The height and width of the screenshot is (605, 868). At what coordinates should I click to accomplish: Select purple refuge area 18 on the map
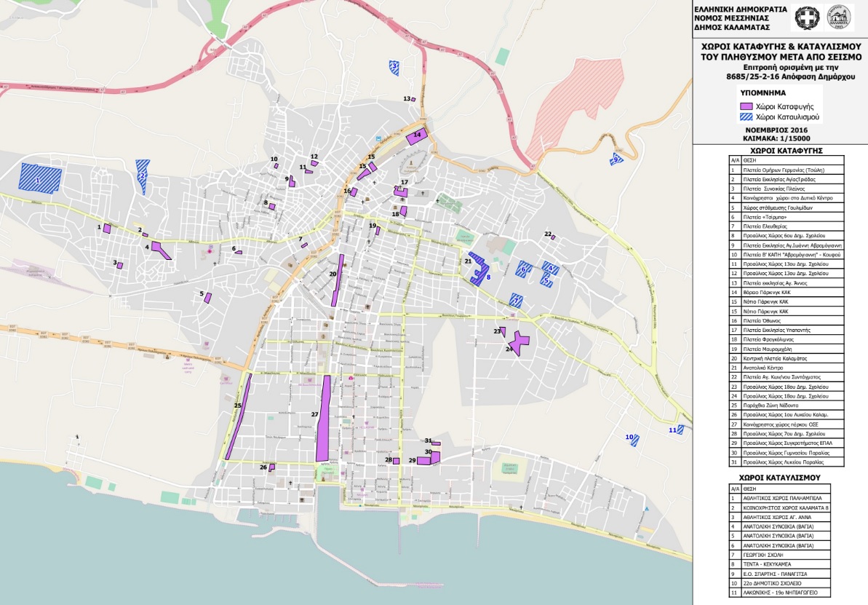click(x=404, y=211)
